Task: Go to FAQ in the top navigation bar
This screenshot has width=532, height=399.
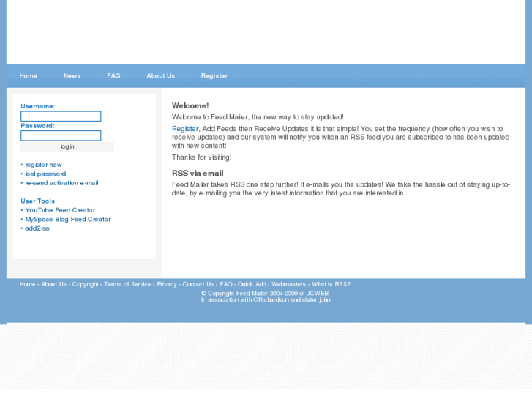Action: pyautogui.click(x=113, y=75)
